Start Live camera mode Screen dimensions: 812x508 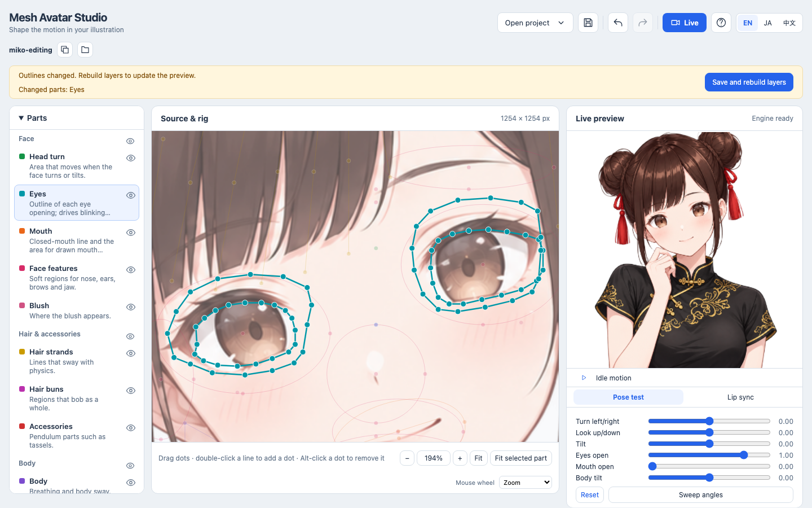684,23
